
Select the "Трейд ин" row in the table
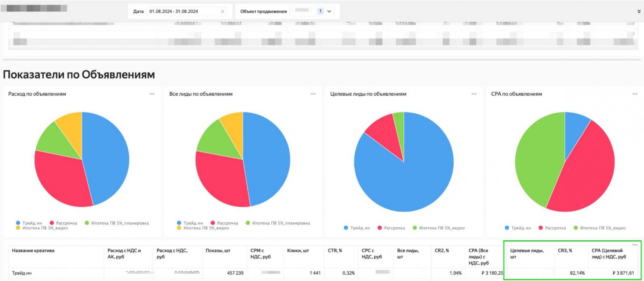point(22,273)
